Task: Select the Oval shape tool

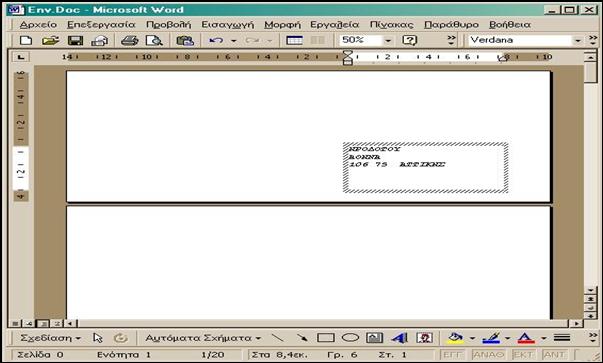Action: (x=350, y=338)
